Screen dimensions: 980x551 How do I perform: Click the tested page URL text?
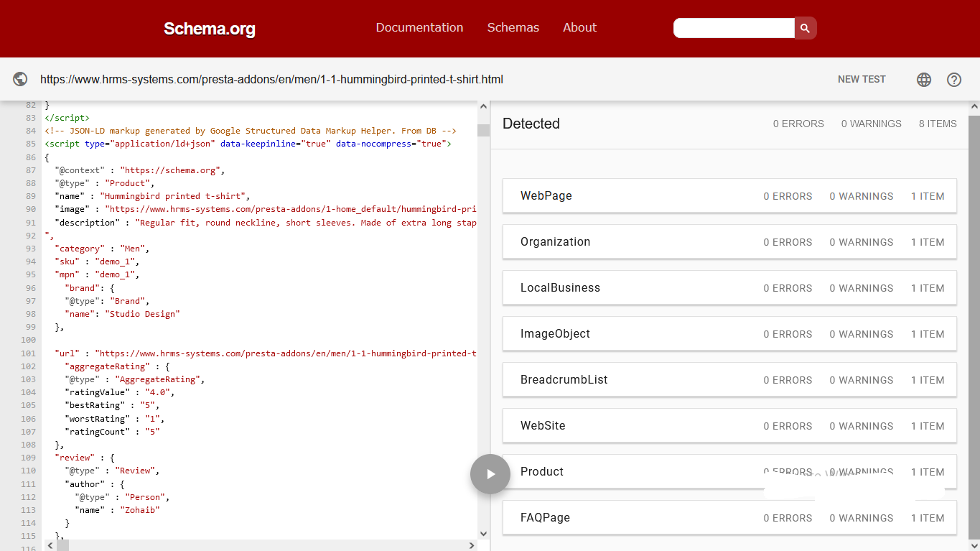point(271,79)
